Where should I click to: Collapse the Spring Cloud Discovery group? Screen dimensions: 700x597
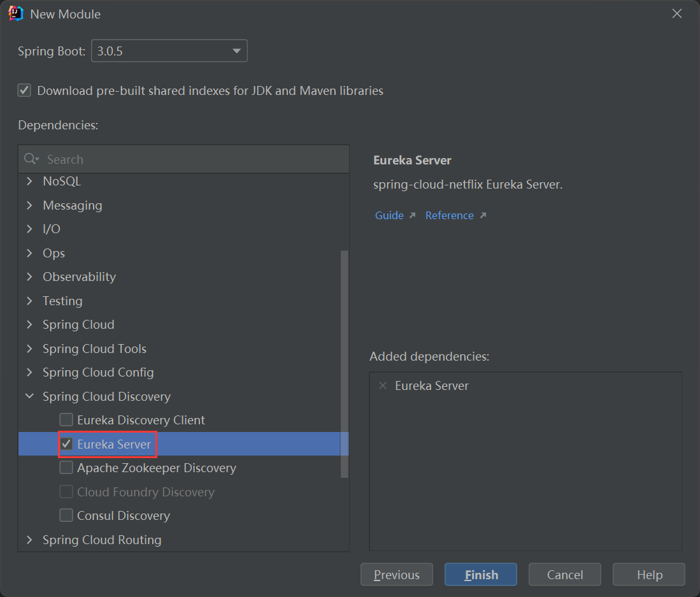click(x=29, y=396)
